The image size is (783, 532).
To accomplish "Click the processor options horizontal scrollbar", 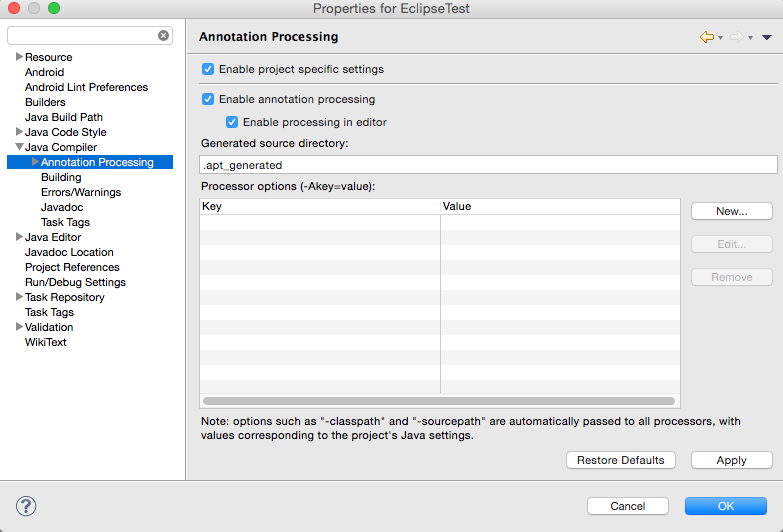I will [x=439, y=401].
